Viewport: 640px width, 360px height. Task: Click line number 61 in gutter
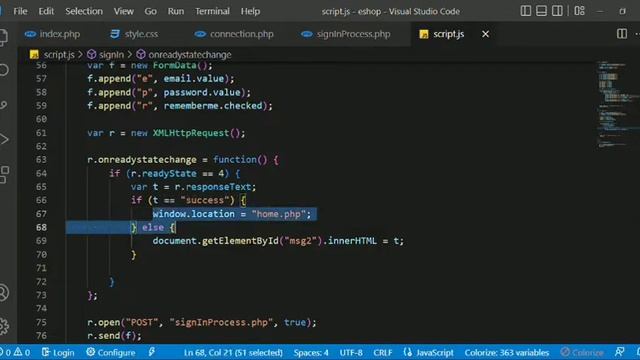41,133
